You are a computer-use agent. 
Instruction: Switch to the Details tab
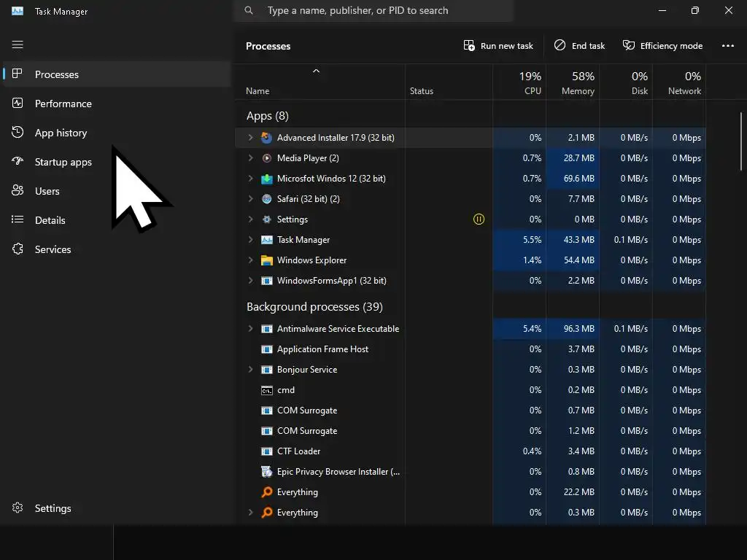coord(117,220)
